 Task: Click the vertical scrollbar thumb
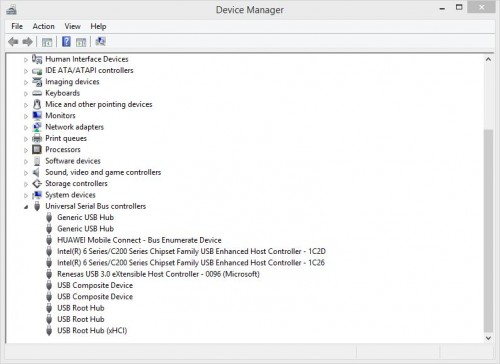(488, 230)
